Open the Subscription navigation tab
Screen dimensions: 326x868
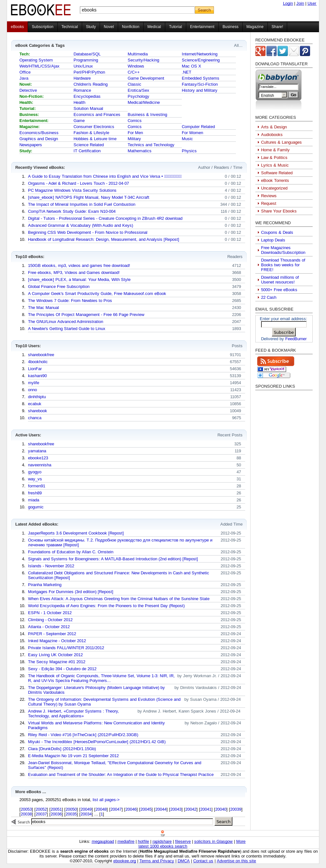coord(42,27)
